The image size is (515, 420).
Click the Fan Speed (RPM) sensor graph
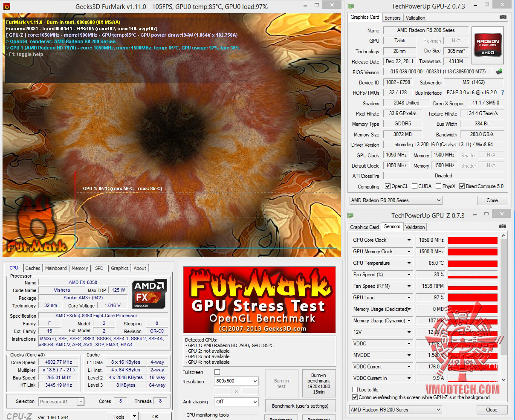tap(473, 286)
